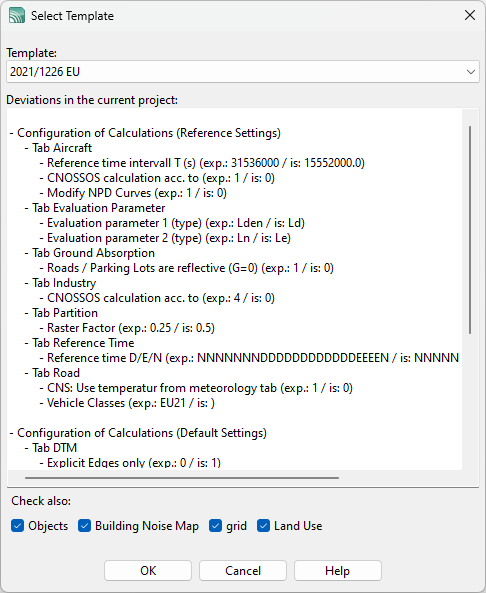
Task: Uncheck the Objects checkbox
Action: pyautogui.click(x=17, y=526)
